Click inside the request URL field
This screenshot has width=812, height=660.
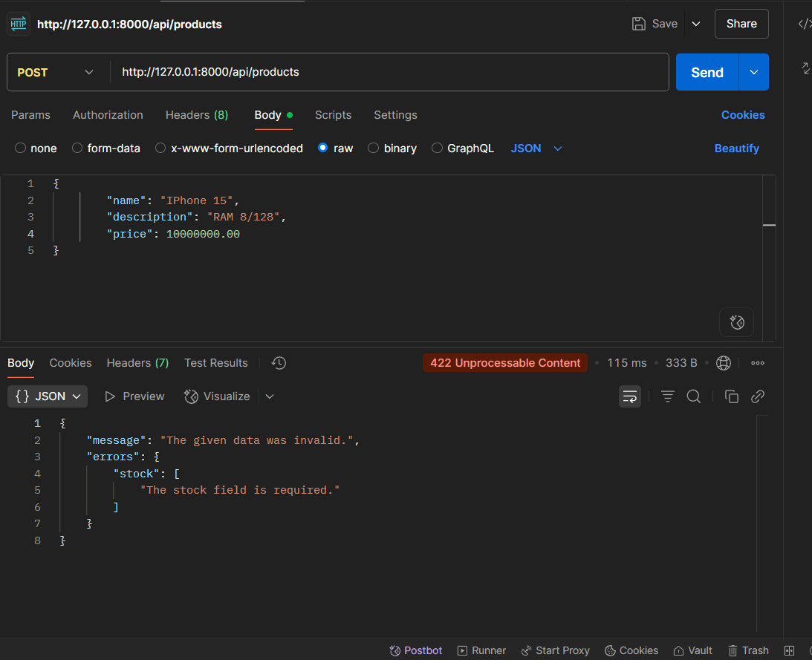371,72
